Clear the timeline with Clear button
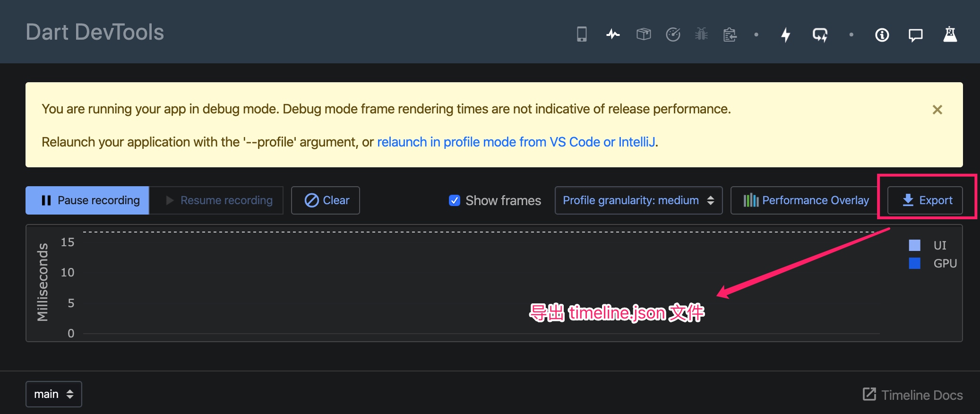 326,200
